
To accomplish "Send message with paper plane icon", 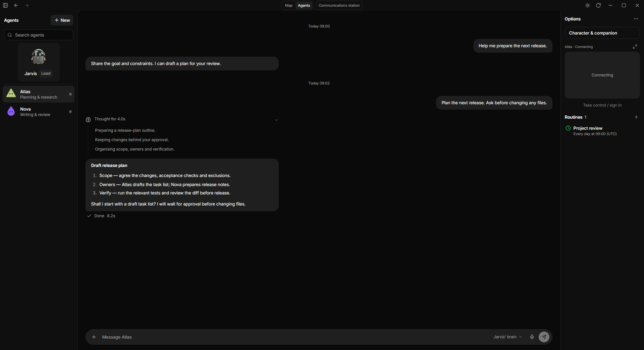I will pyautogui.click(x=544, y=337).
